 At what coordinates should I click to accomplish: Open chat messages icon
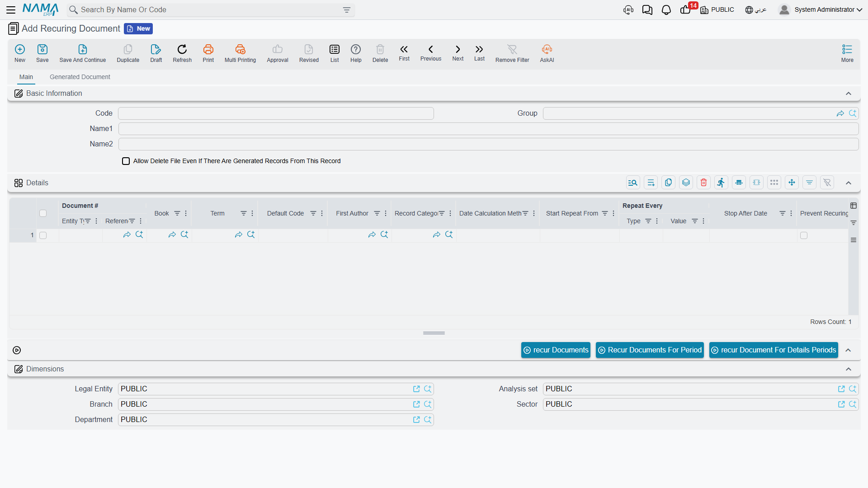(647, 10)
